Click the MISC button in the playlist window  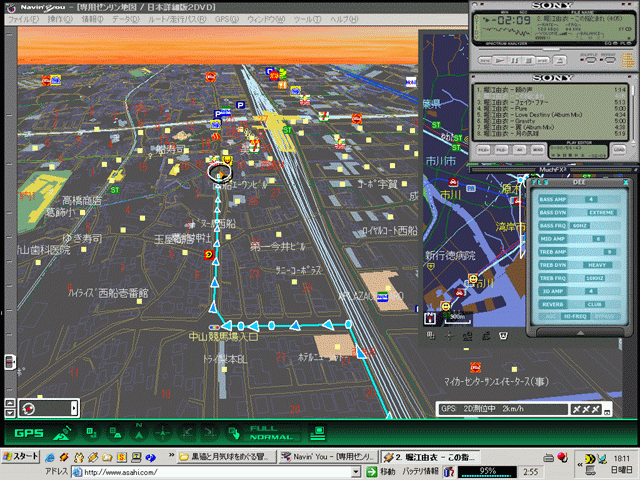tap(538, 150)
